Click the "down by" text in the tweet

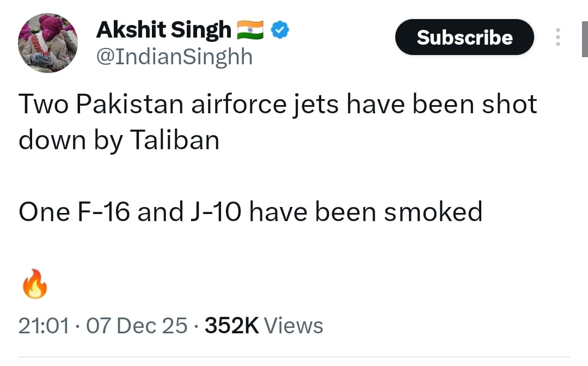click(x=70, y=140)
